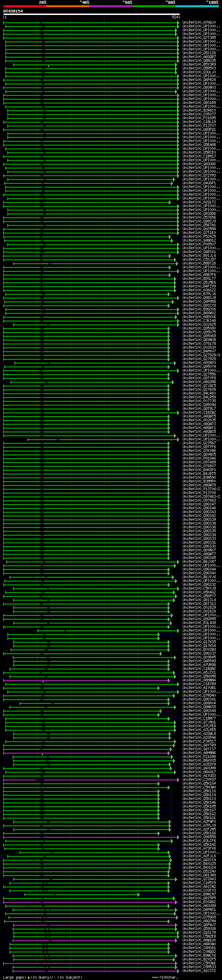Select hit label UniRef100_C1BZW2
The height and width of the screenshot is (980, 222).
[x=199, y=412]
